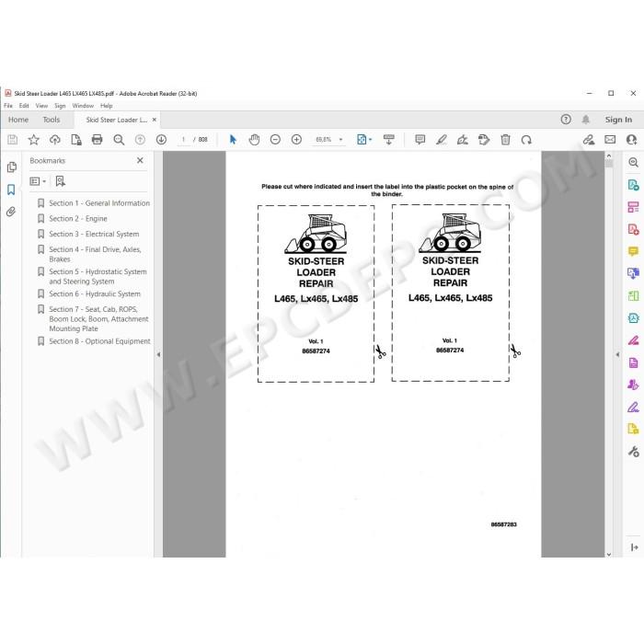Click the Save file icon
The width and height of the screenshot is (644, 644).
[x=12, y=140]
